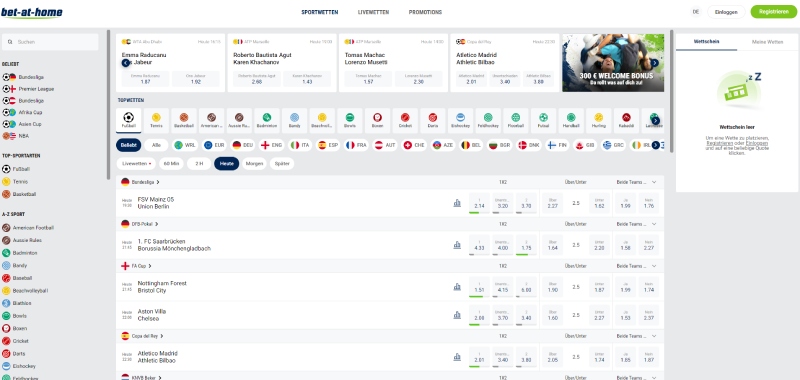This screenshot has width=800, height=380.
Task: Open the Atletico Madrid vs Athletic Bilbao match row
Action: 390,357
